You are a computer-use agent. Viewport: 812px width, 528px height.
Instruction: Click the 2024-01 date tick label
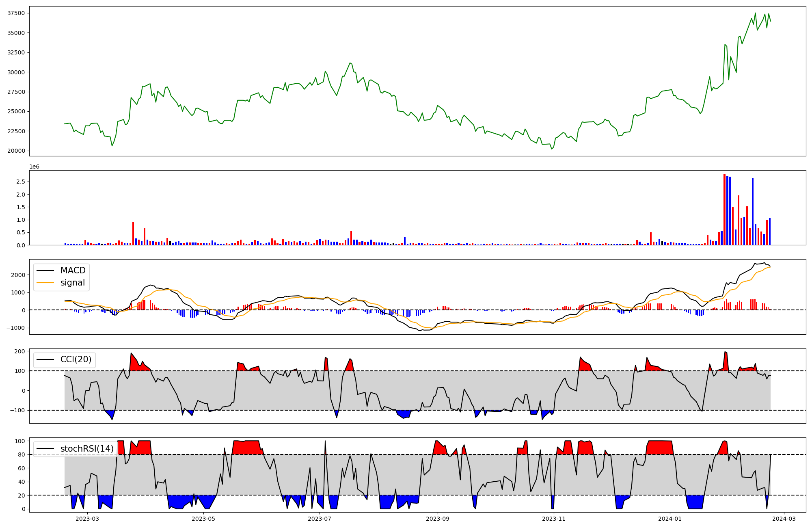pos(669,519)
